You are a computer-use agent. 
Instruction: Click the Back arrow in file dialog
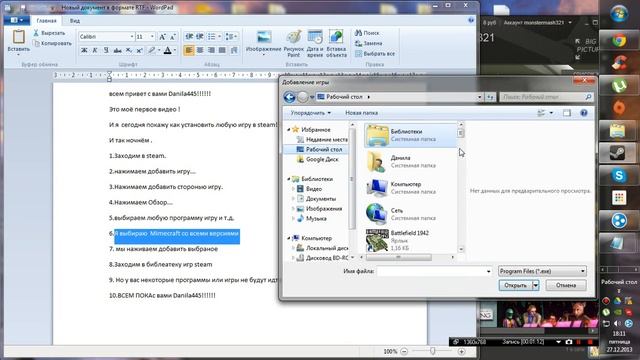289,97
